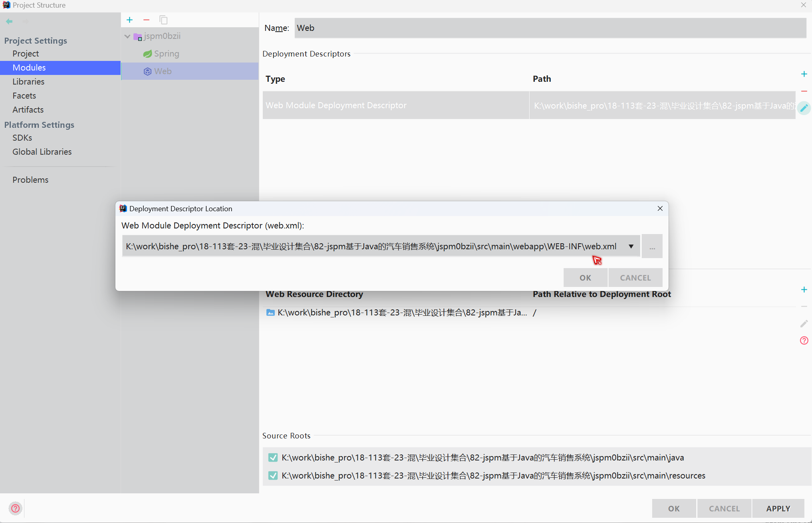Collapse the jspm0bzii module tree node
Screen dimensions: 812x523
tap(127, 36)
